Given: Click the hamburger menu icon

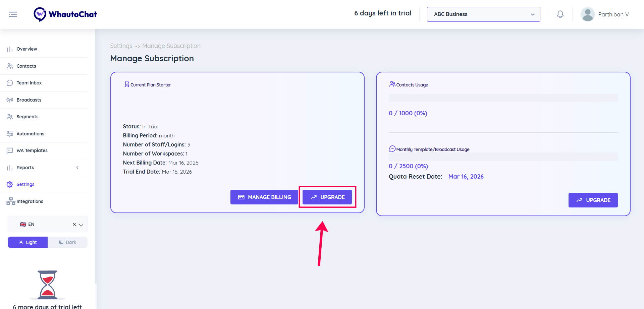Looking at the screenshot, I should coord(13,14).
